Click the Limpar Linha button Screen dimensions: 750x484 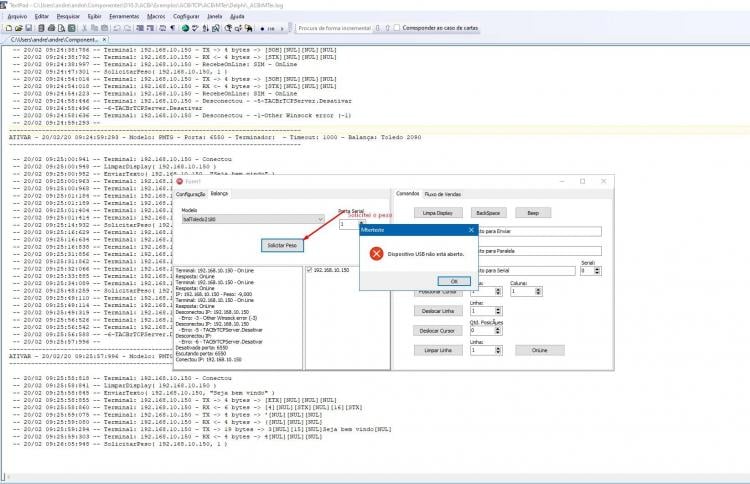click(x=438, y=350)
